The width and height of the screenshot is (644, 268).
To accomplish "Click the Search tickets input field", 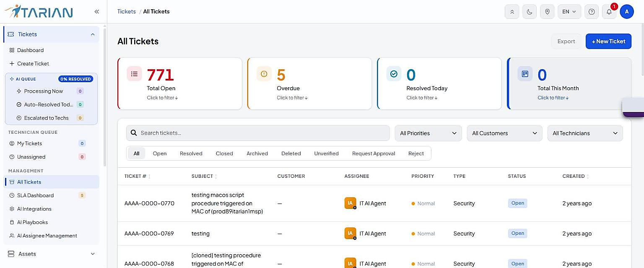I will [x=258, y=133].
